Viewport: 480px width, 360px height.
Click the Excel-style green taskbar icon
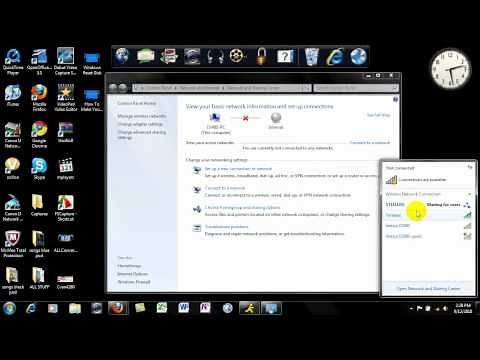(x=162, y=308)
